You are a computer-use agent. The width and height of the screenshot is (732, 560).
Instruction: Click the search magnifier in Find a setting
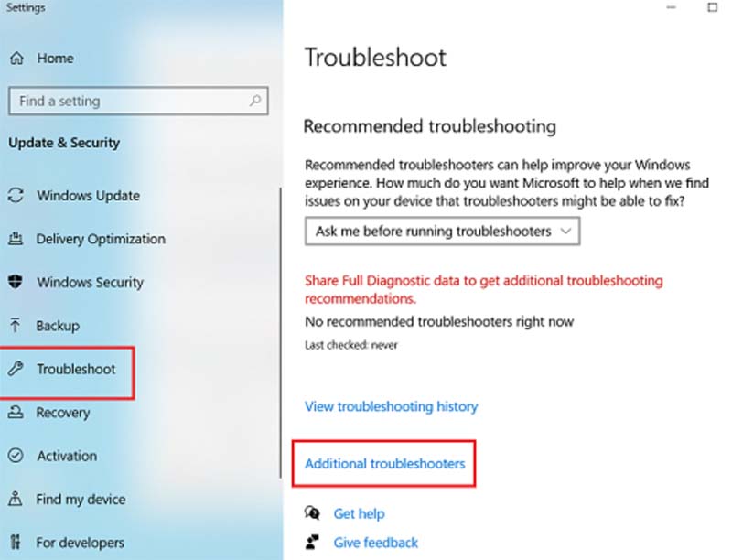256,101
